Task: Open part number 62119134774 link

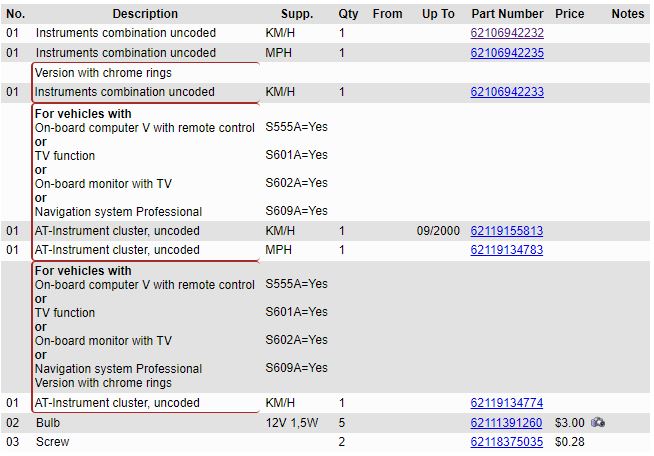Action: pos(507,403)
